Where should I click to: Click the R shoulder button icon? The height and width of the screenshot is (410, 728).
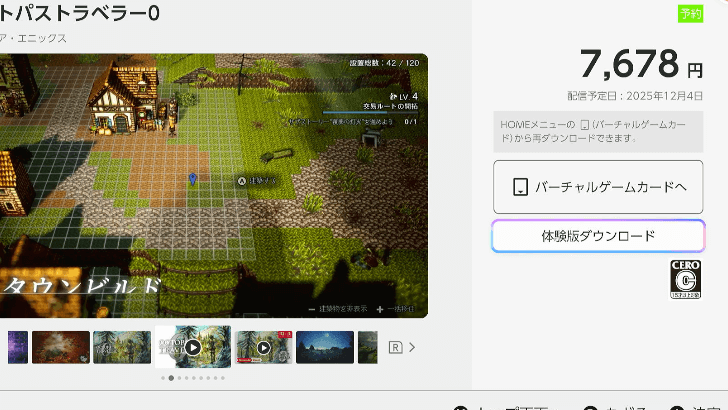pyautogui.click(x=395, y=347)
